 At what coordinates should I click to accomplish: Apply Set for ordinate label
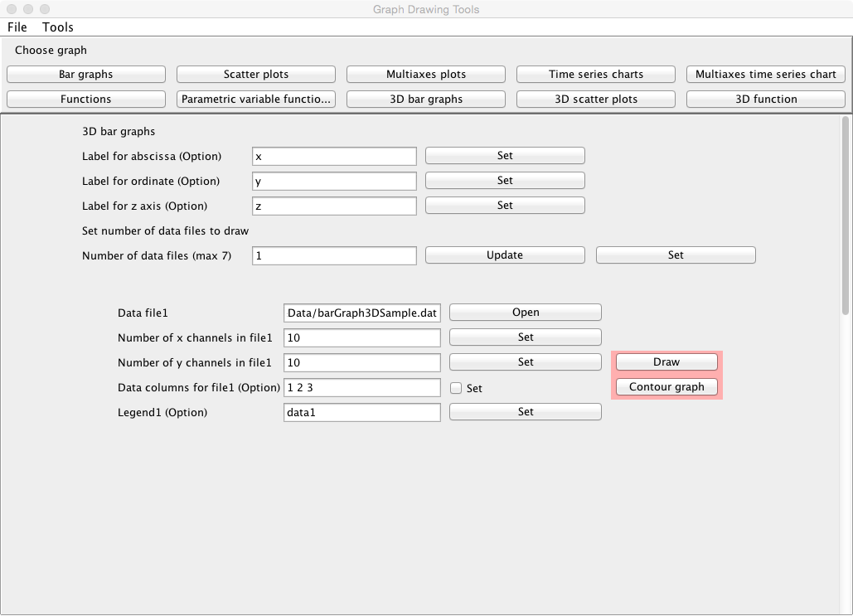505,181
